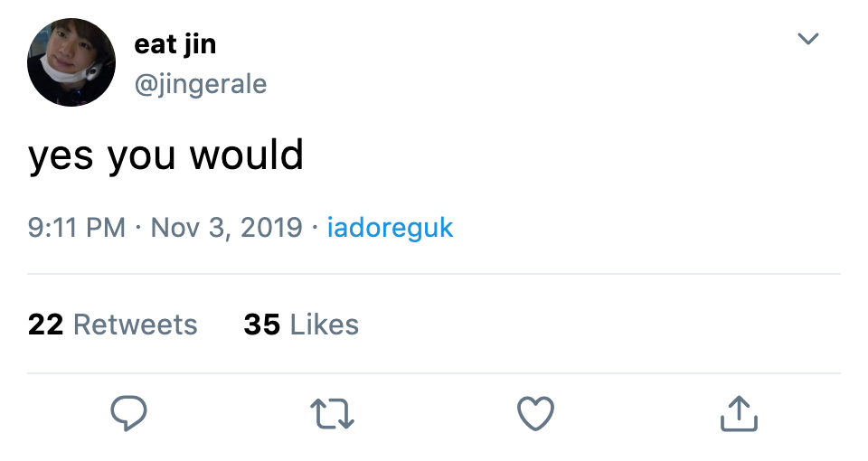Open the iadoreguk source link
This screenshot has width=868, height=461.
[x=391, y=228]
